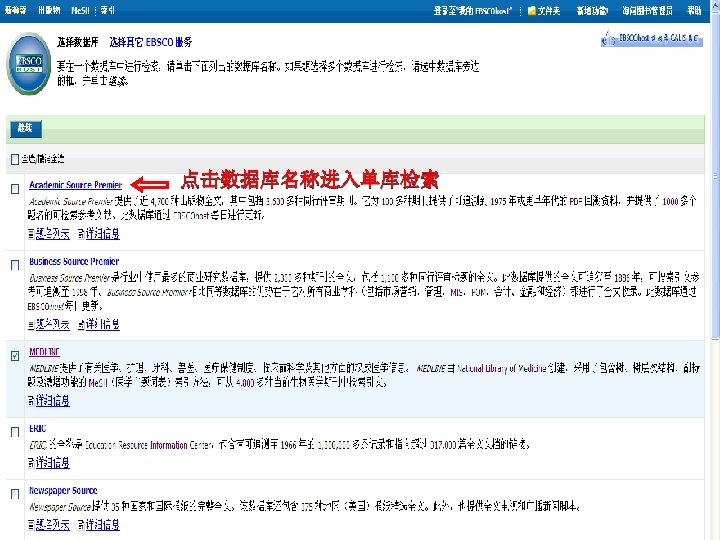Open the Newspaper Source database link

pos(63,490)
